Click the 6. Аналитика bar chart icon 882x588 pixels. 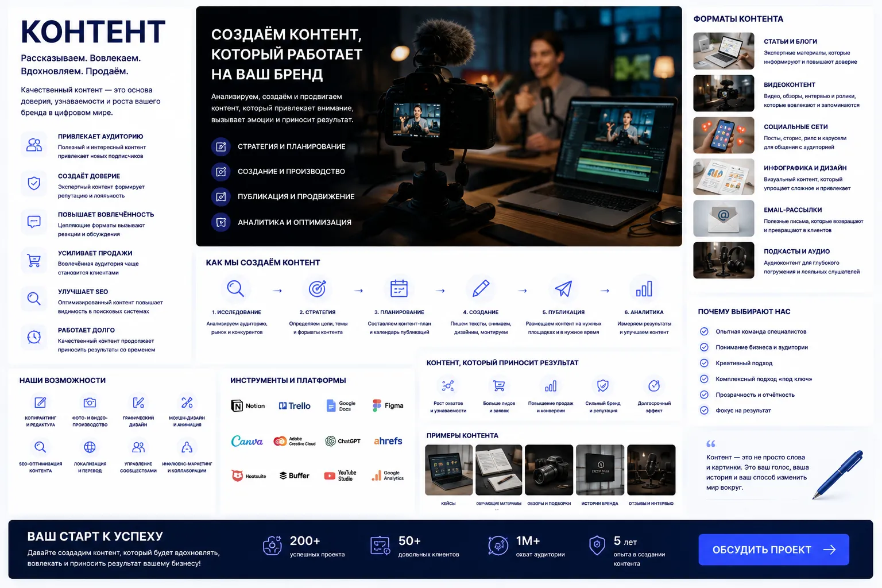644,288
